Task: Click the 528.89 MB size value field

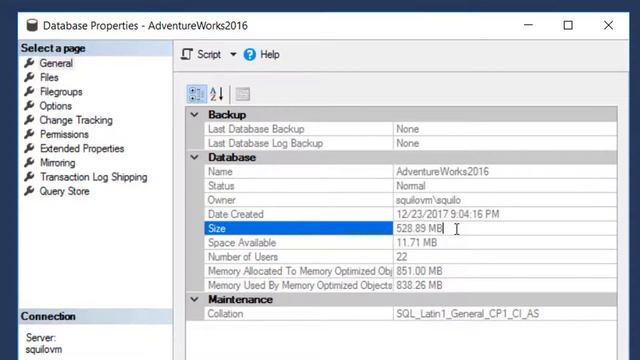Action: pos(505,228)
